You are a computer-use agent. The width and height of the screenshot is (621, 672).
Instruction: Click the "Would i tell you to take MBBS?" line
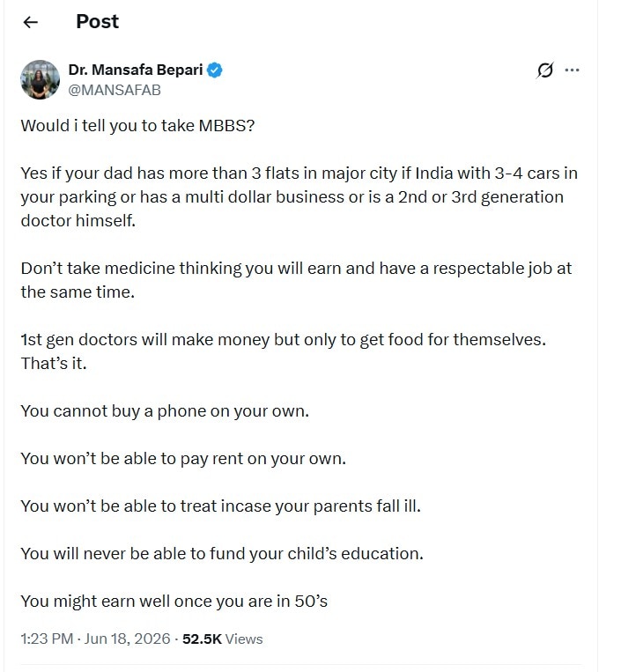137,126
